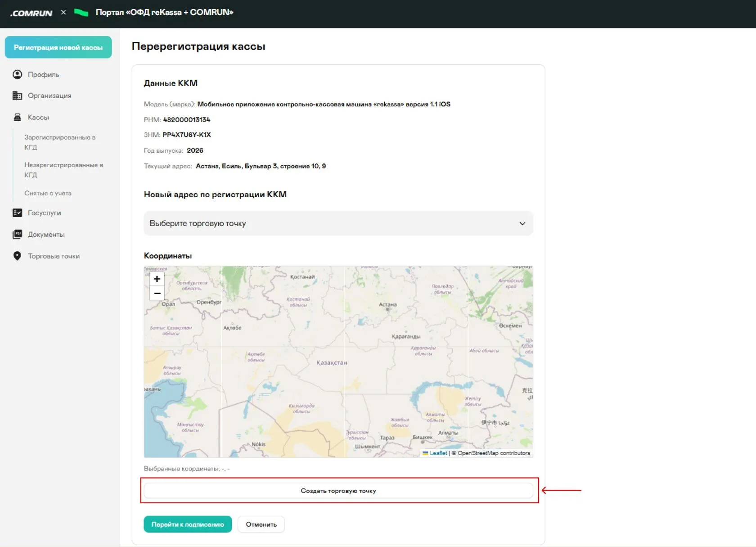Click the Кассы cash register icon
The width and height of the screenshot is (756, 547).
point(17,117)
